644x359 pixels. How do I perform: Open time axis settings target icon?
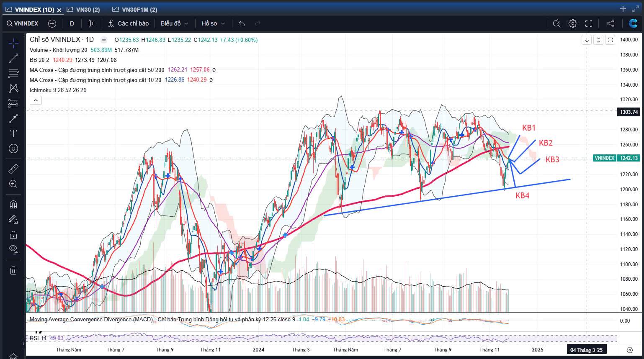630,350
